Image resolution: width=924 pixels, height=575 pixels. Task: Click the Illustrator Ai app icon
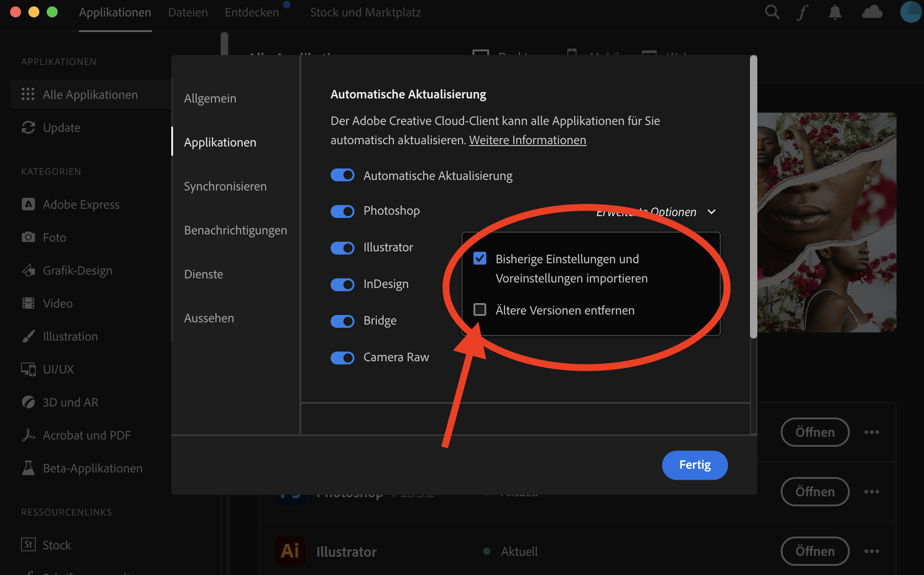(x=290, y=551)
